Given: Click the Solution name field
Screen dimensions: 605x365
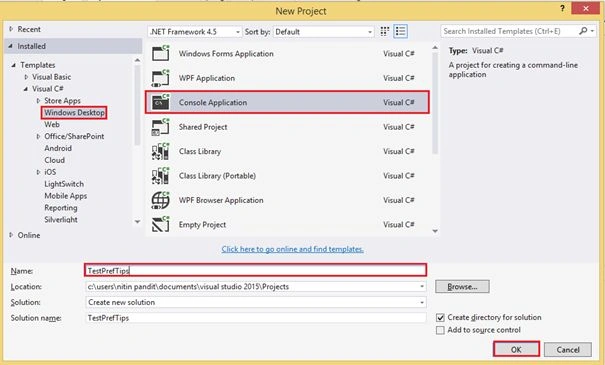Looking at the screenshot, I should [x=255, y=318].
